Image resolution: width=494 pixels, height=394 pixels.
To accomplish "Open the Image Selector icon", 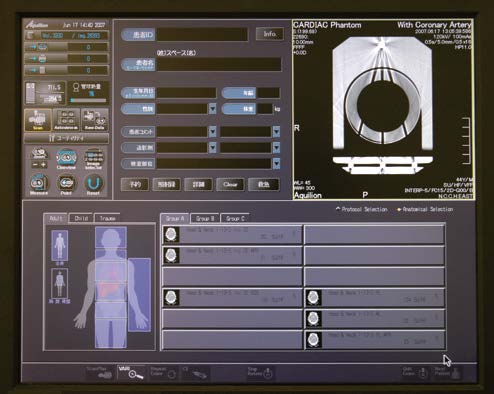I will (x=94, y=159).
